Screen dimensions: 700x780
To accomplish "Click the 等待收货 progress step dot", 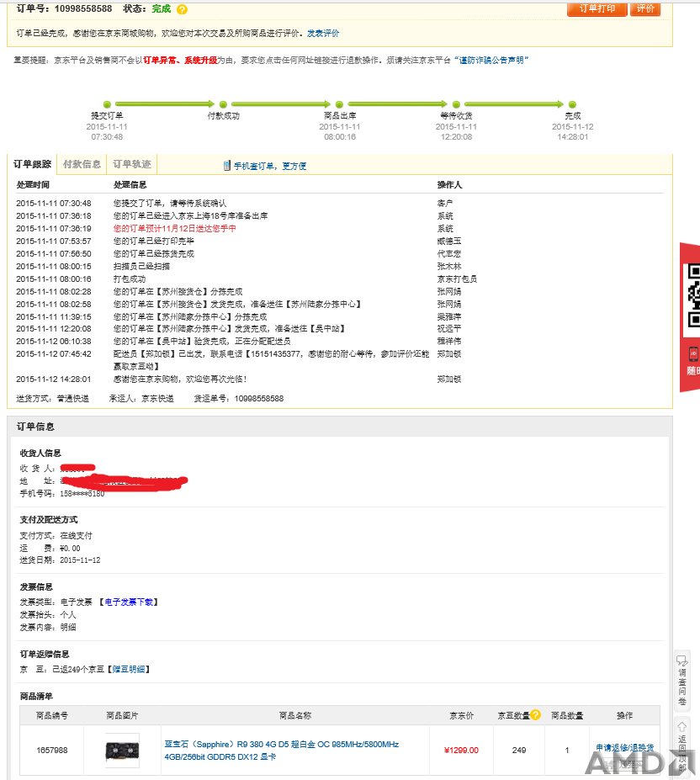I will click(x=456, y=104).
